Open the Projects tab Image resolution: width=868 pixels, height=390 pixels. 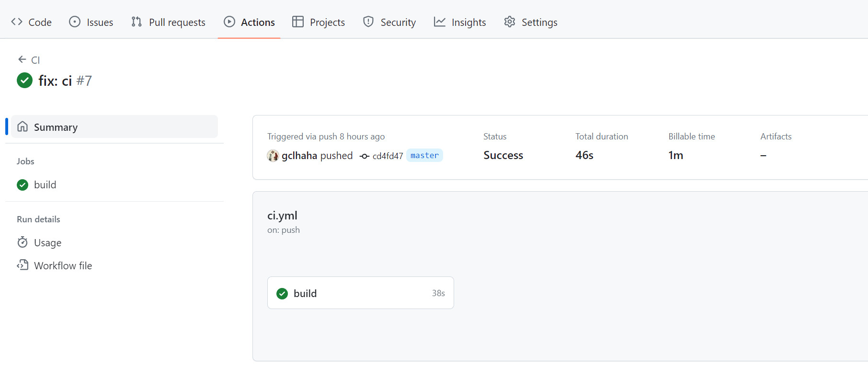click(x=319, y=22)
